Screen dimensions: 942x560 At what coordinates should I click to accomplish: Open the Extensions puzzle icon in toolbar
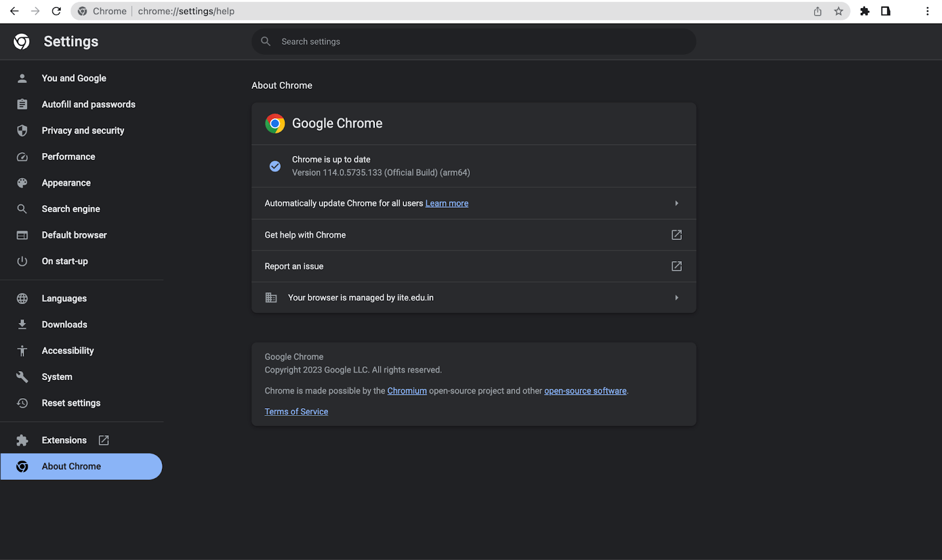(864, 11)
